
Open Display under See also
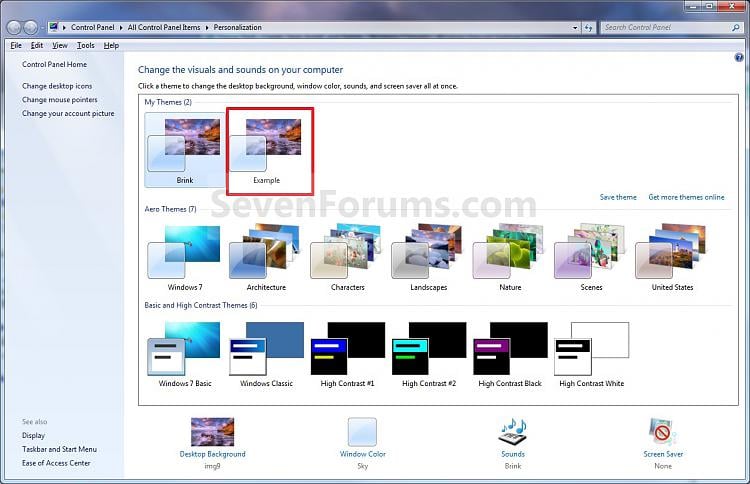(33, 435)
